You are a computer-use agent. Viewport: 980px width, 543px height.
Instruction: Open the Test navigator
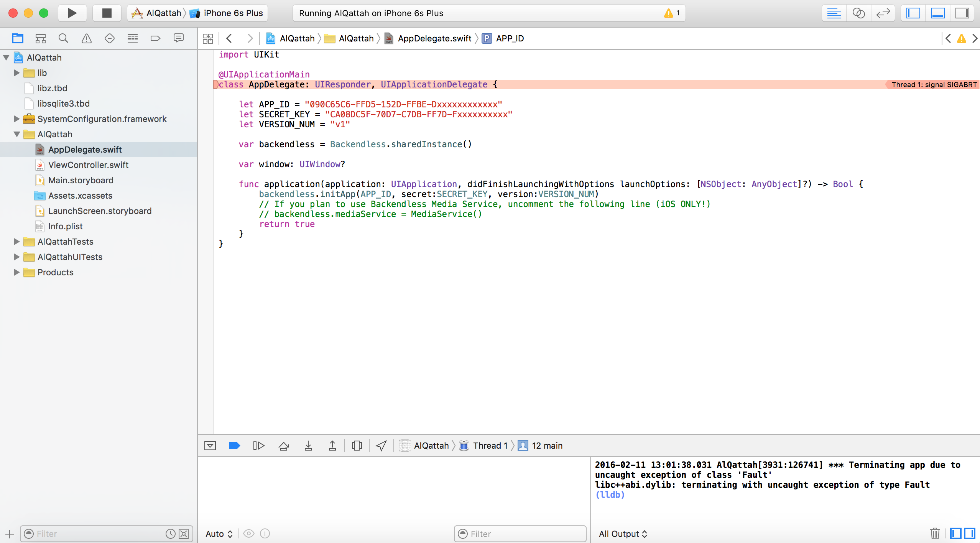(110, 38)
